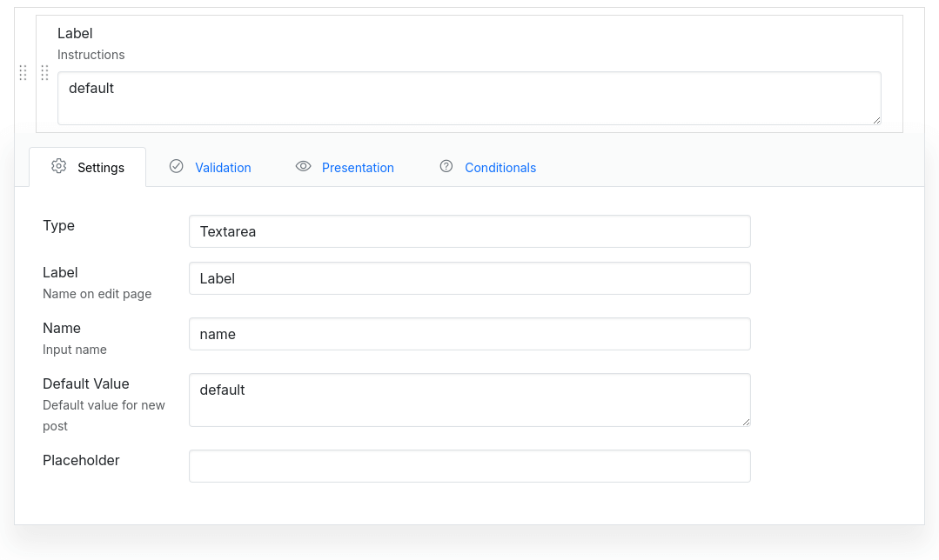Click the preview textarea containing default
The width and height of the screenshot is (939, 560).
point(469,98)
